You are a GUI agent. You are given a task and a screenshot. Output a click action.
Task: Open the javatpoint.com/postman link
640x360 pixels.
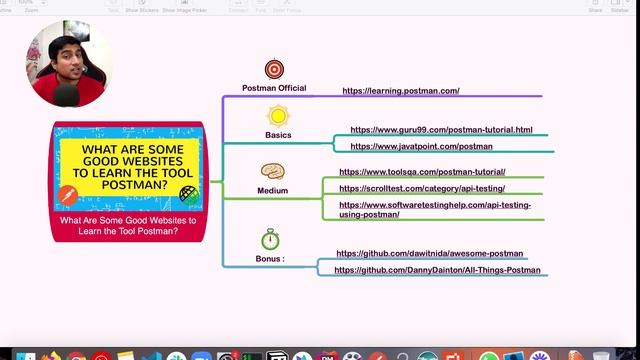click(421, 147)
